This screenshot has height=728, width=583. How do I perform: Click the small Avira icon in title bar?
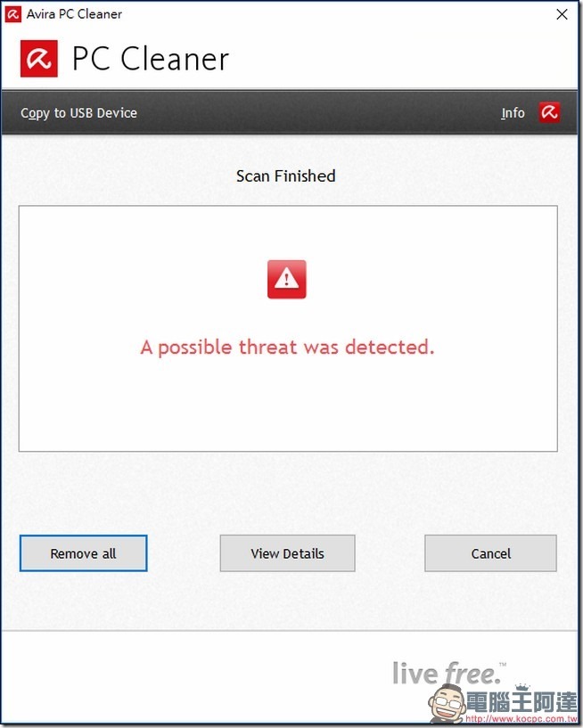pos(13,14)
